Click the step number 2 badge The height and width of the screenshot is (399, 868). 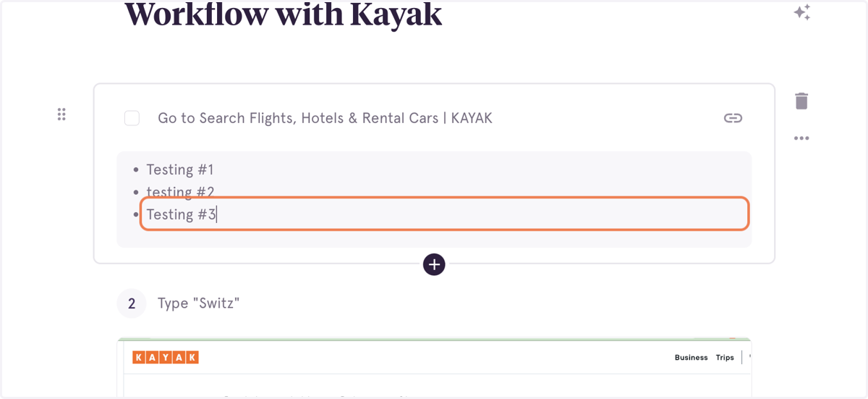pyautogui.click(x=132, y=303)
